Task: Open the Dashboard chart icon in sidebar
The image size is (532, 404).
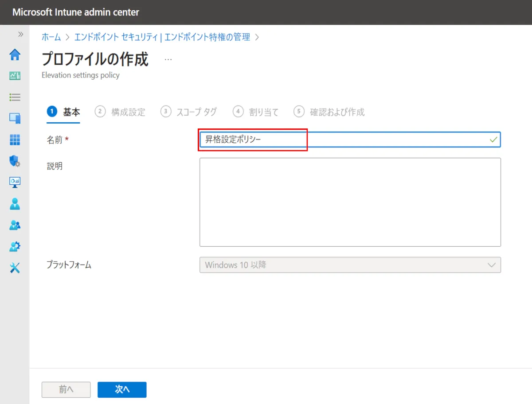Action: point(15,76)
